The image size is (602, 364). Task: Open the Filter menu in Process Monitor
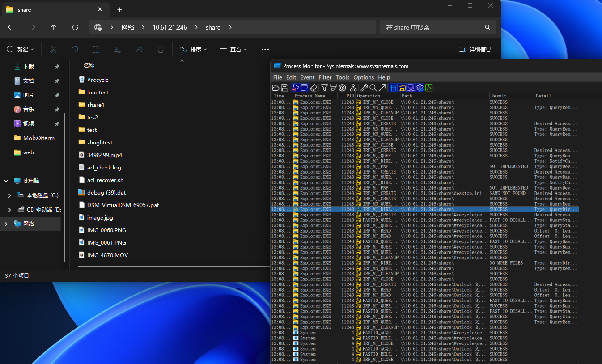click(325, 77)
